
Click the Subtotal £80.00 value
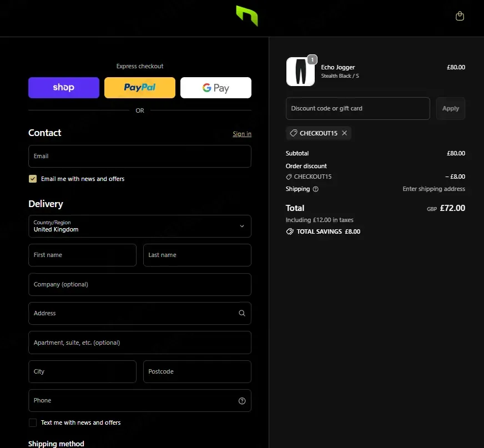tap(456, 153)
